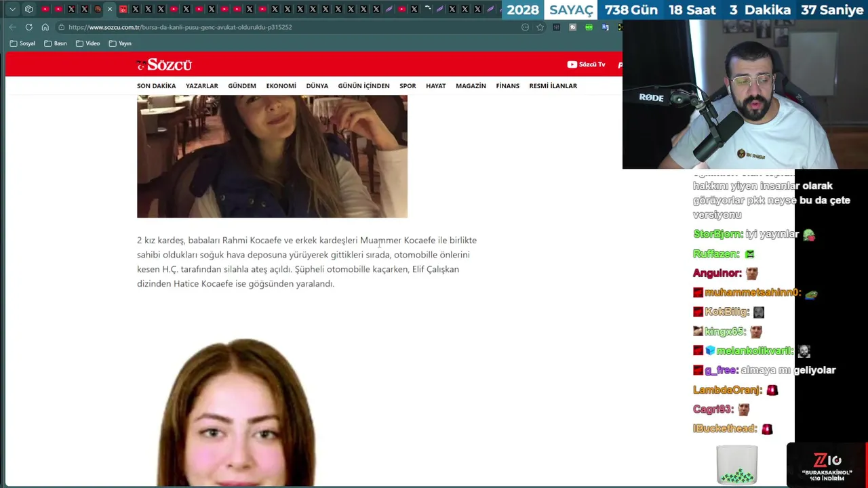This screenshot has width=868, height=488.
Task: Open the browser home page
Action: (45, 27)
